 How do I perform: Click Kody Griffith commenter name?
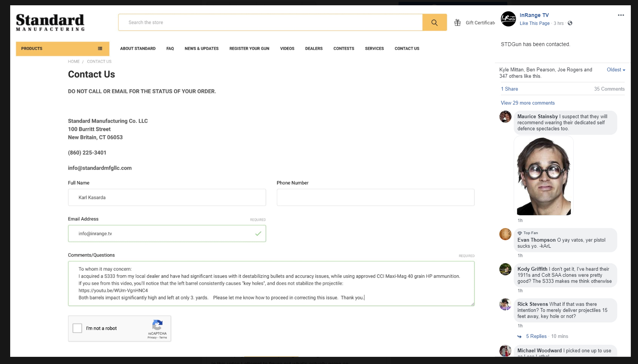pos(532,269)
